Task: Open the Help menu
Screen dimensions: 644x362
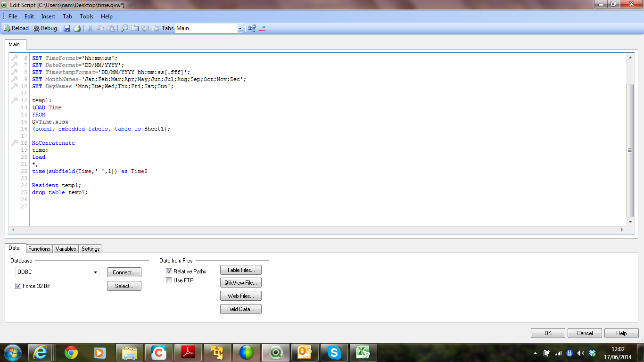Action: coord(107,16)
